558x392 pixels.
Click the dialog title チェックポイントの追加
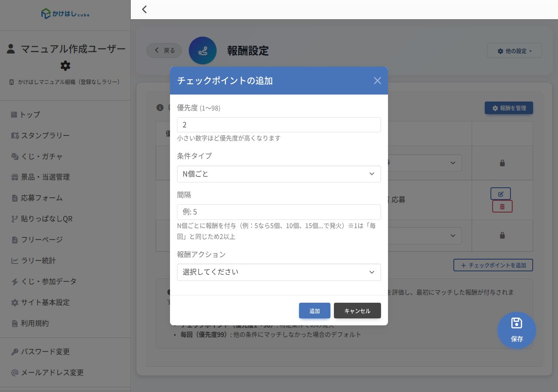(225, 81)
